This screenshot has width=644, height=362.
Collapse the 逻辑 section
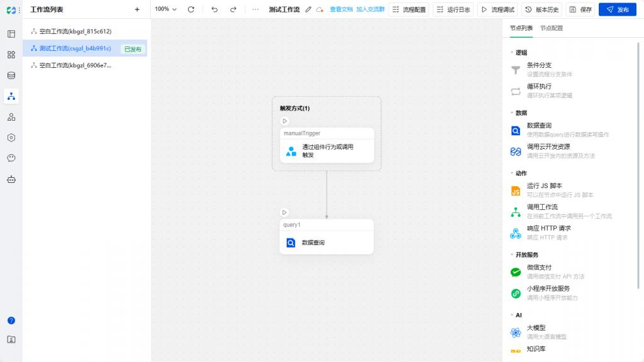pos(512,53)
